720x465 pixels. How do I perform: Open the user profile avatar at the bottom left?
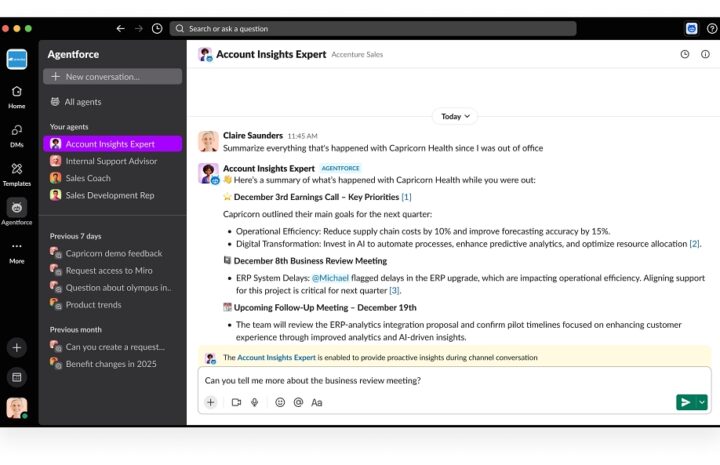[x=17, y=408]
